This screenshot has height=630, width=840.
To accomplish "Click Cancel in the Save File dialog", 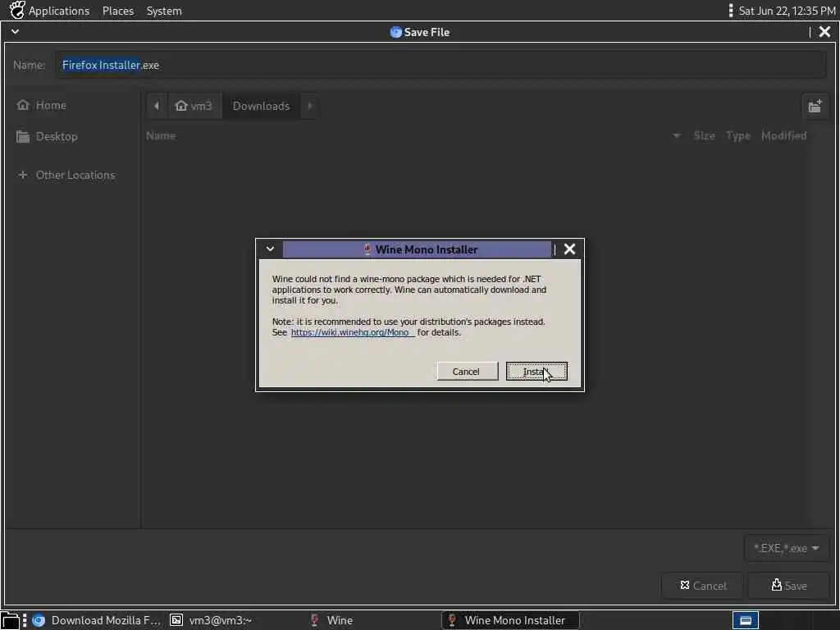I will (703, 586).
